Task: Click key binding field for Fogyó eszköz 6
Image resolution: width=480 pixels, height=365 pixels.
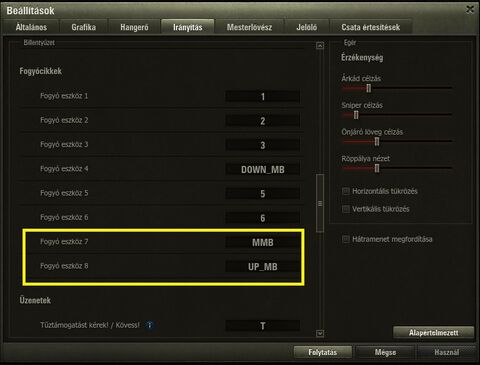Action: (263, 218)
